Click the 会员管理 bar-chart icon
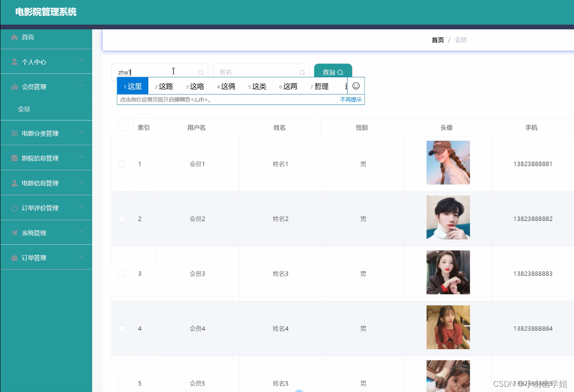 coord(14,86)
